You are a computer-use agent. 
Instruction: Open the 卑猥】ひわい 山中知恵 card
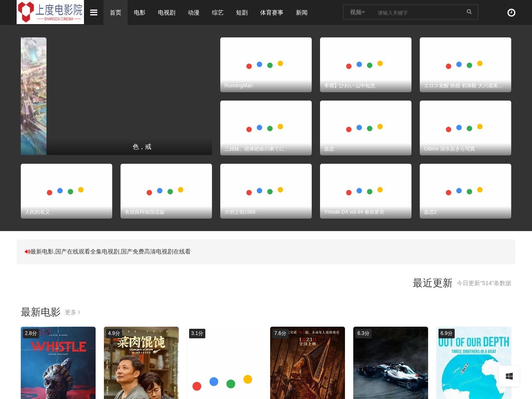366,65
